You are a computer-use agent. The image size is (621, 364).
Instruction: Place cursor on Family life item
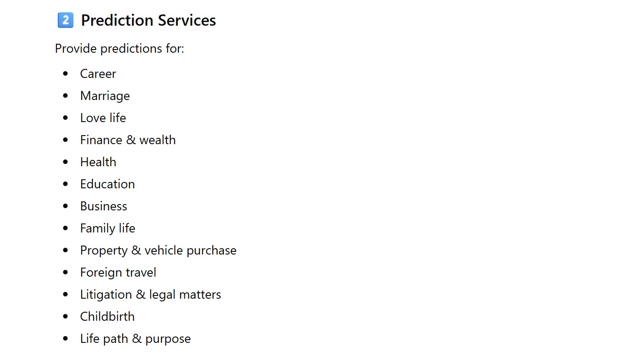tap(107, 228)
